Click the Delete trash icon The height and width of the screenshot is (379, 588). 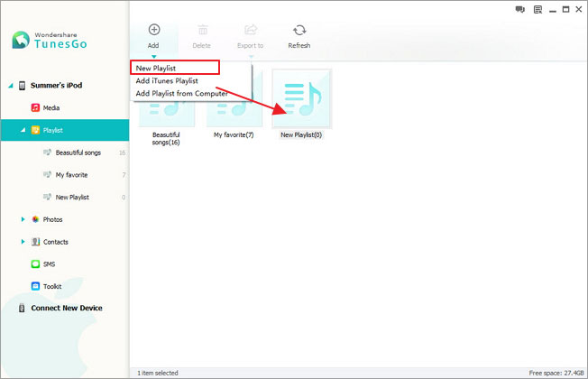203,30
